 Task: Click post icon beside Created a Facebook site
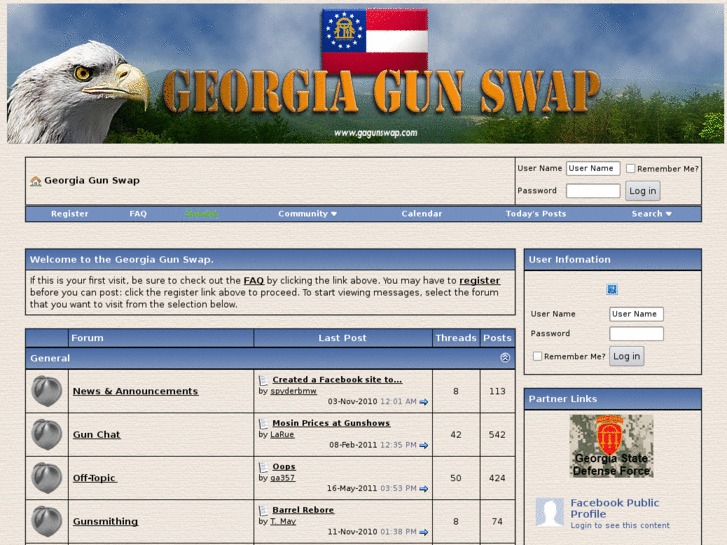pyautogui.click(x=263, y=380)
